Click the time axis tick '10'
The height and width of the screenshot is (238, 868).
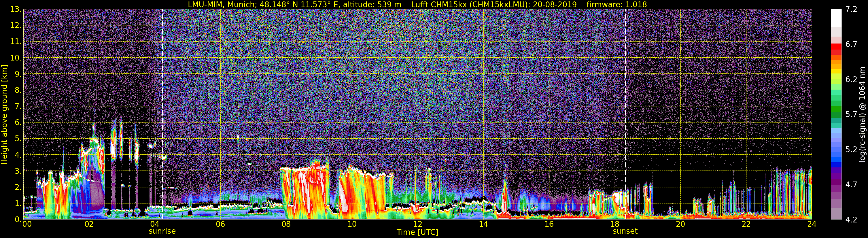(x=352, y=224)
